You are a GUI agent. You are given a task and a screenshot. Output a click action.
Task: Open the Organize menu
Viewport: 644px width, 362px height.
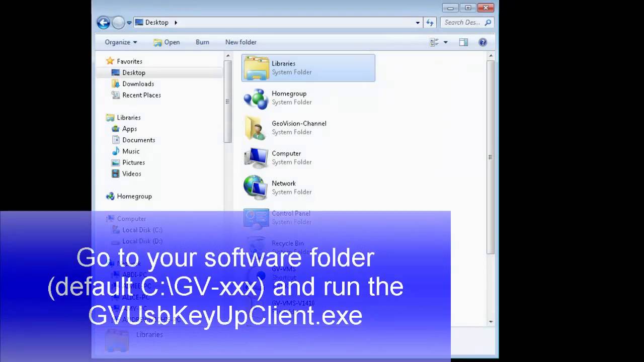pos(121,42)
